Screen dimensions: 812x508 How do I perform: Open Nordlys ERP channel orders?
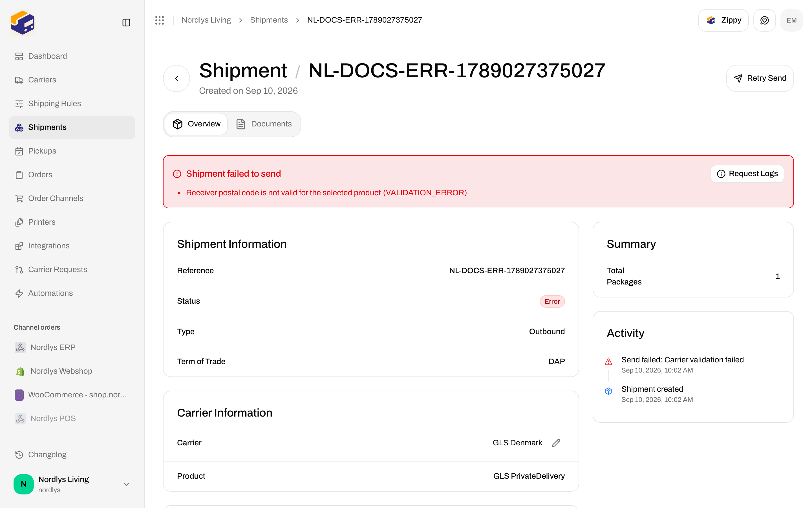tap(72, 347)
